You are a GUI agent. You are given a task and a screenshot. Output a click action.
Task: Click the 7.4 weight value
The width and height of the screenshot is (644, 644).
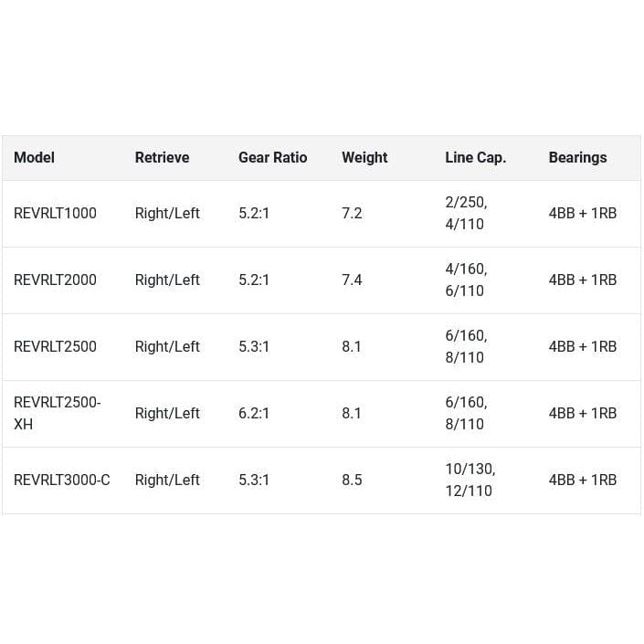coord(352,280)
